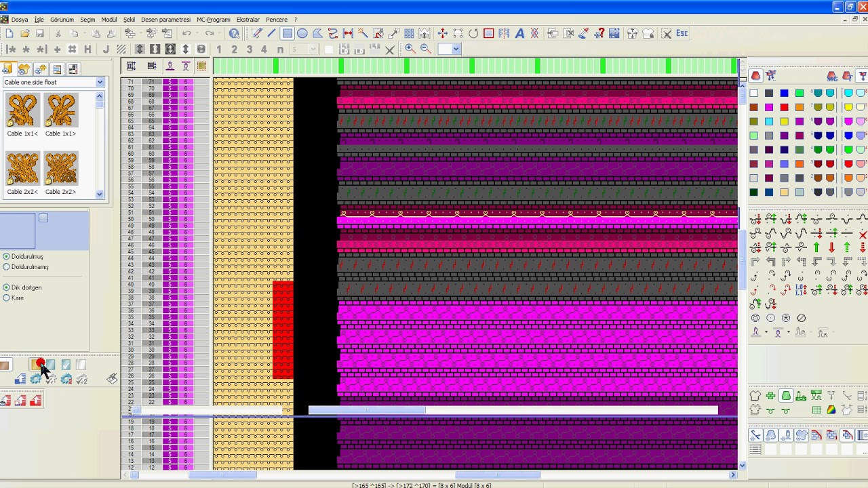The image size is (868, 488).
Task: Open the MC-Programı menu
Action: 214,20
